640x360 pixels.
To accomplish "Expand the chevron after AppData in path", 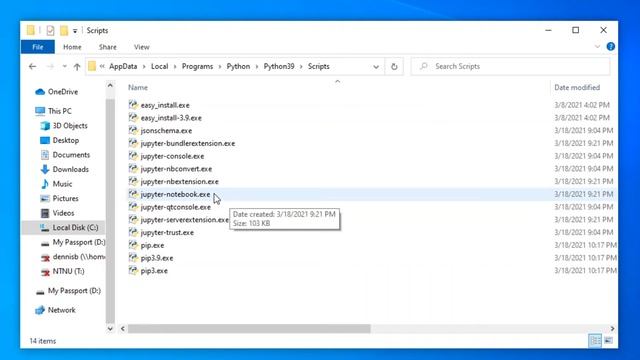I will point(144,67).
